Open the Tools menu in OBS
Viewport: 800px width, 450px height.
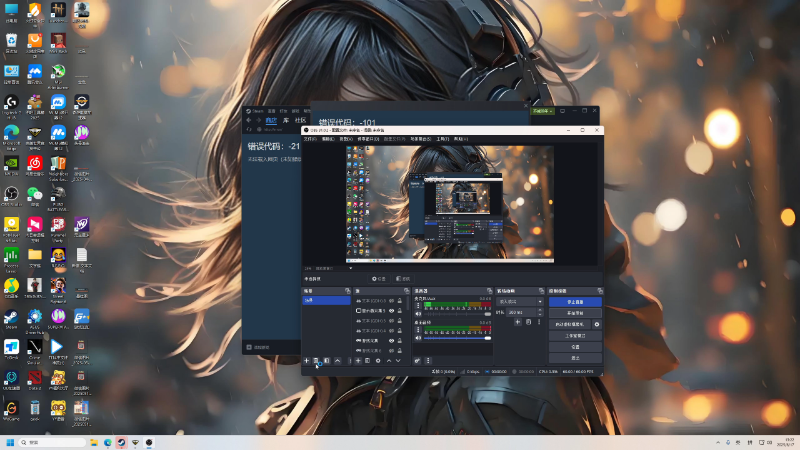point(443,139)
